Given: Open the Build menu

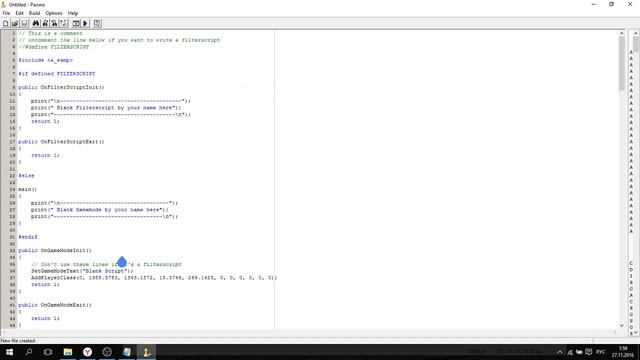Looking at the screenshot, I should [34, 13].
